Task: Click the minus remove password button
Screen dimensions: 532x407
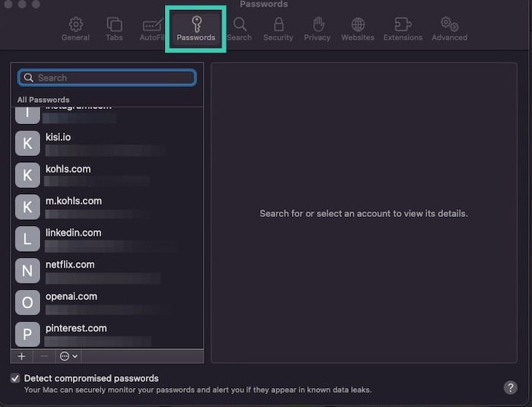Action: pyautogui.click(x=44, y=356)
